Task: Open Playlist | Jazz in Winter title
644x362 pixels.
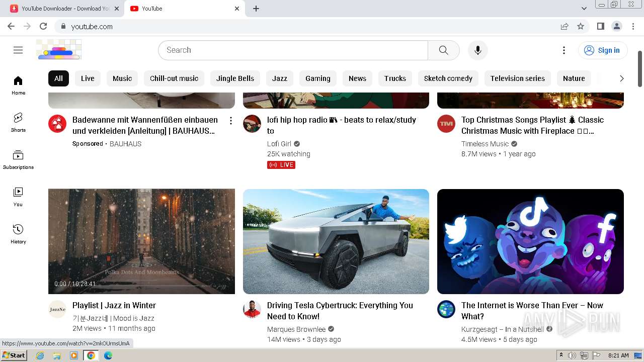Action: coord(114,305)
